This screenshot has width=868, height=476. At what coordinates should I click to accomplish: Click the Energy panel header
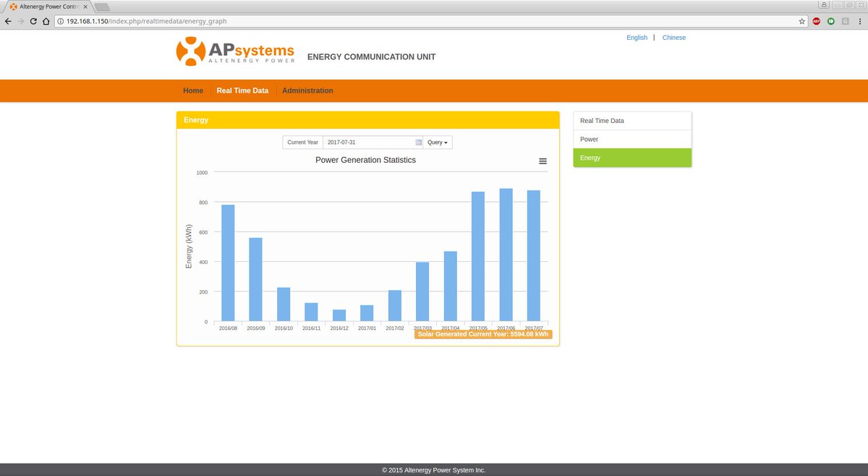(367, 120)
